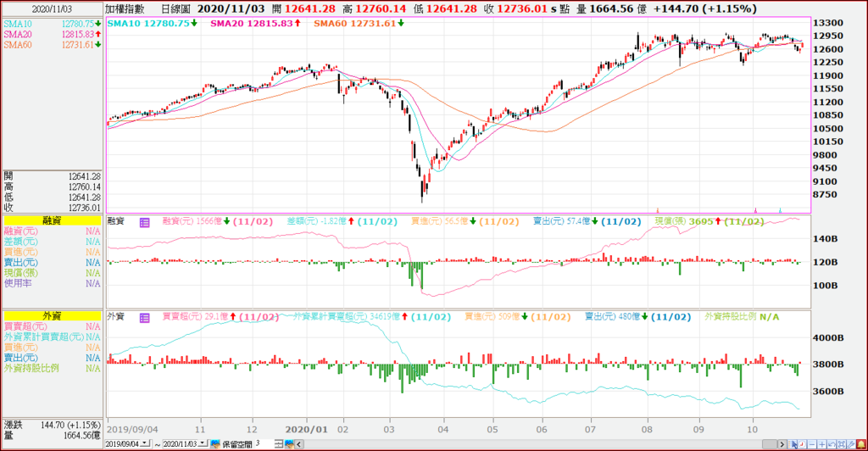Click 使用率 row in left sidebar

point(52,283)
